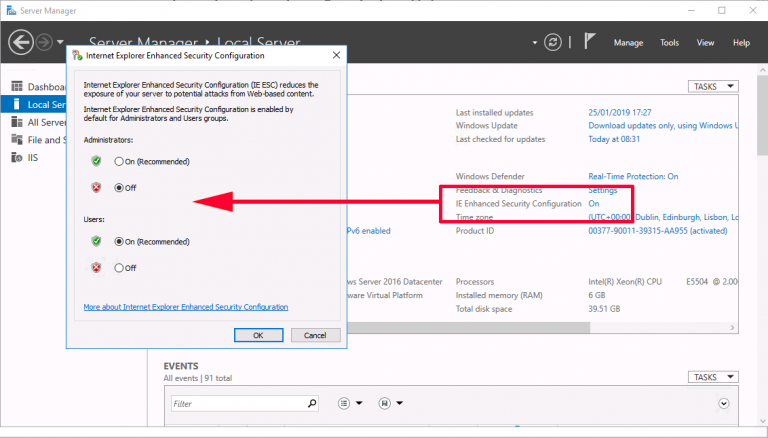The width and height of the screenshot is (768, 438).
Task: Click Cancel in the IE ESC dialog
Action: coord(315,335)
